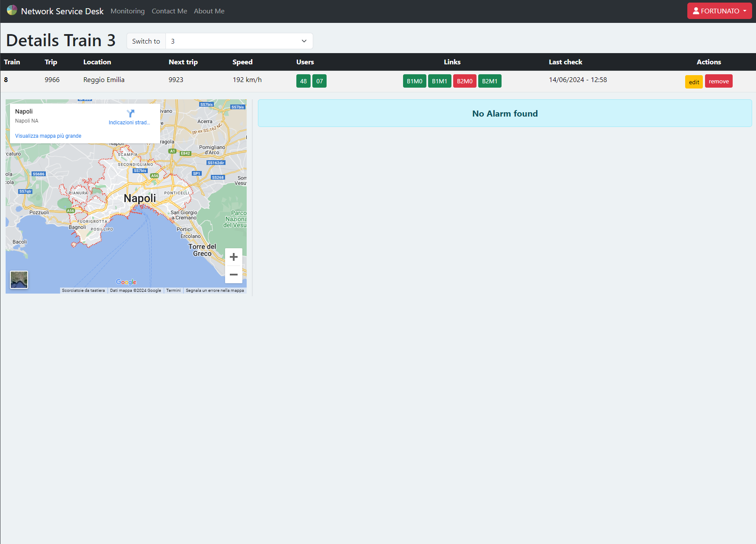Click the Google logo on the map
756x544 pixels.
pyautogui.click(x=126, y=282)
